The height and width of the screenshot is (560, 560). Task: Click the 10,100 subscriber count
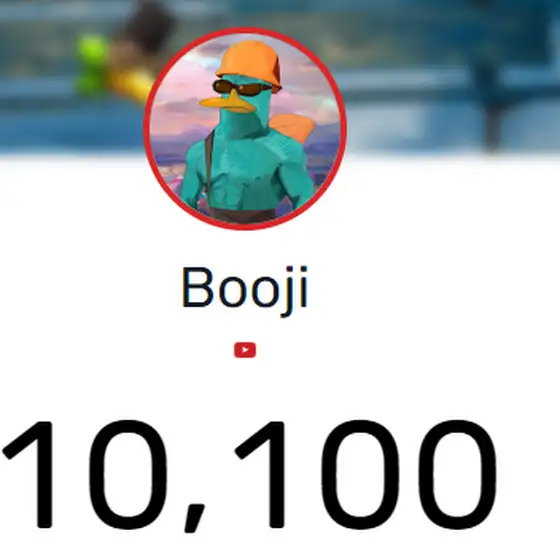click(x=250, y=475)
